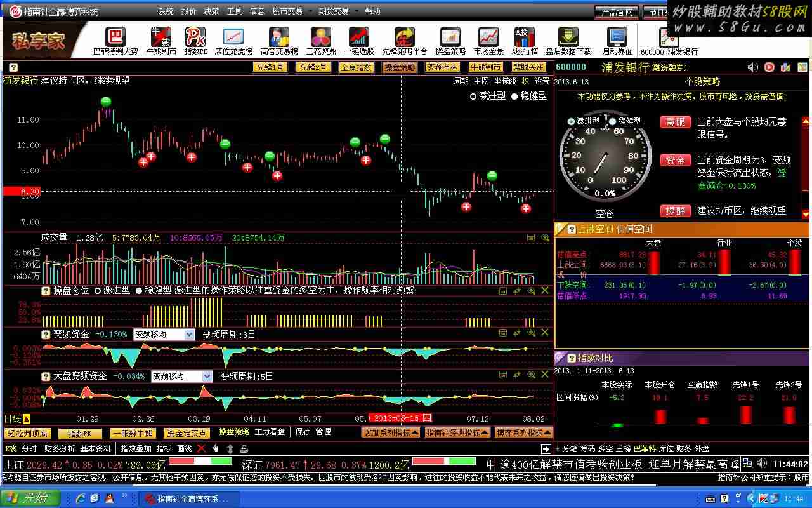
Task: Open the 操盘策略 toolbar icon
Action: click(450, 41)
